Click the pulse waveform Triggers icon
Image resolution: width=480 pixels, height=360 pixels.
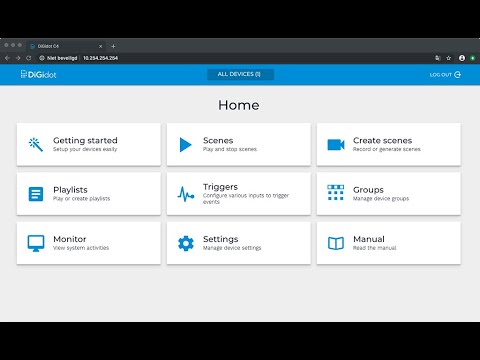(x=186, y=194)
